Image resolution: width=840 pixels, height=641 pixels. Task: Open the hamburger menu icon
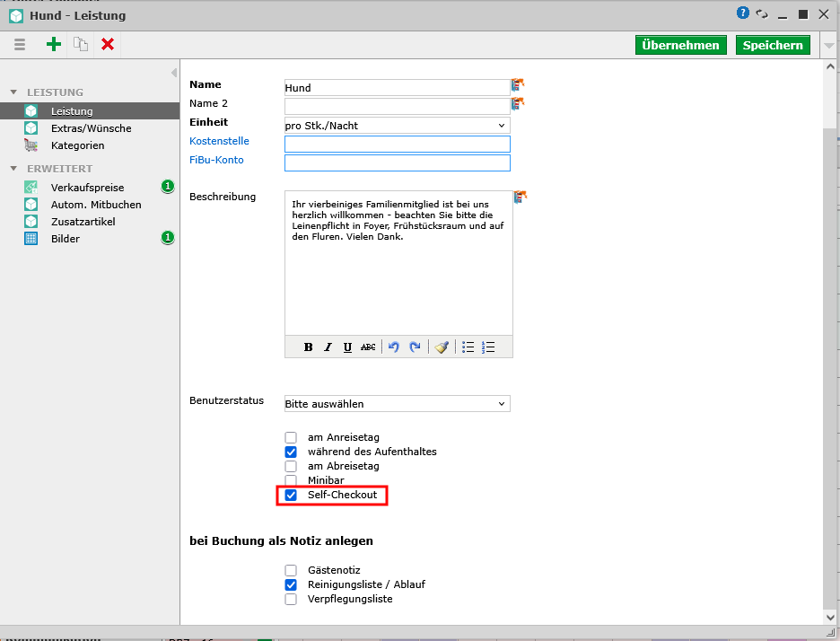click(20, 44)
